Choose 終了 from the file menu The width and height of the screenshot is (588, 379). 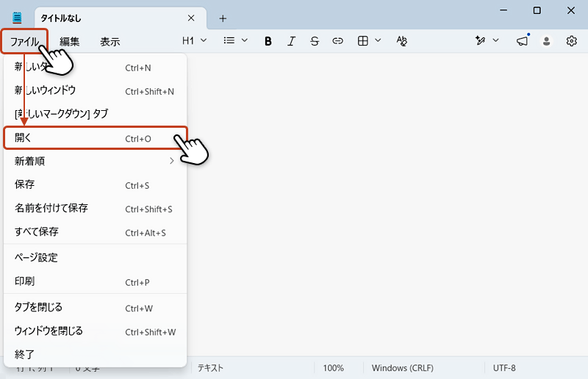[96, 354]
